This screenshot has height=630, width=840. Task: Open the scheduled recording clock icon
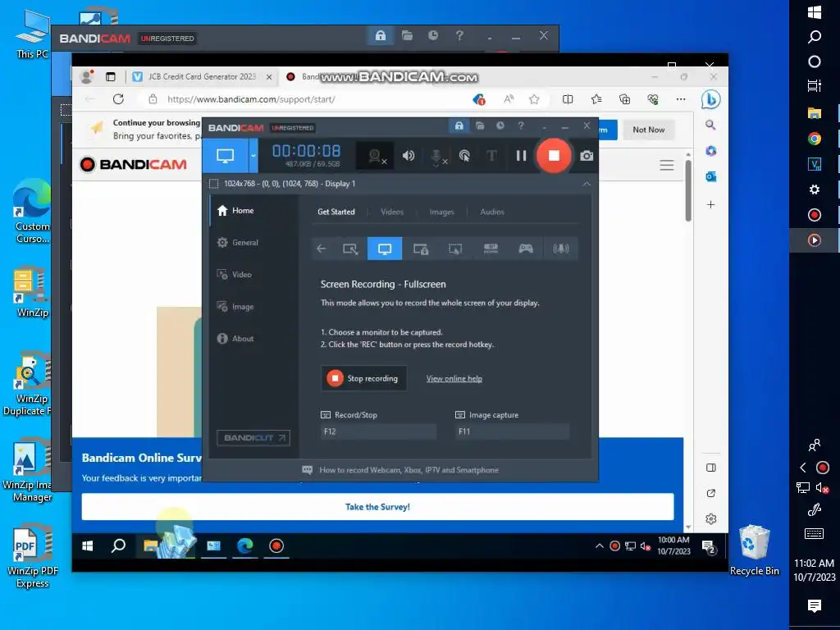pyautogui.click(x=500, y=126)
